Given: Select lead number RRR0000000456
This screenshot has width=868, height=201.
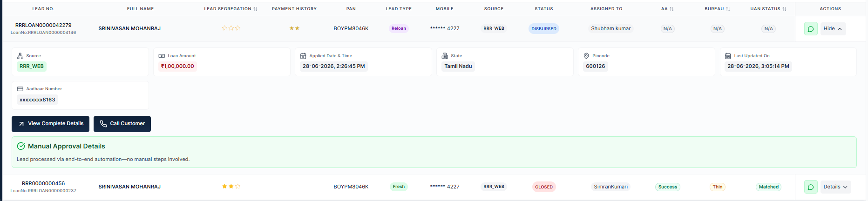Looking at the screenshot, I should pyautogui.click(x=43, y=183).
